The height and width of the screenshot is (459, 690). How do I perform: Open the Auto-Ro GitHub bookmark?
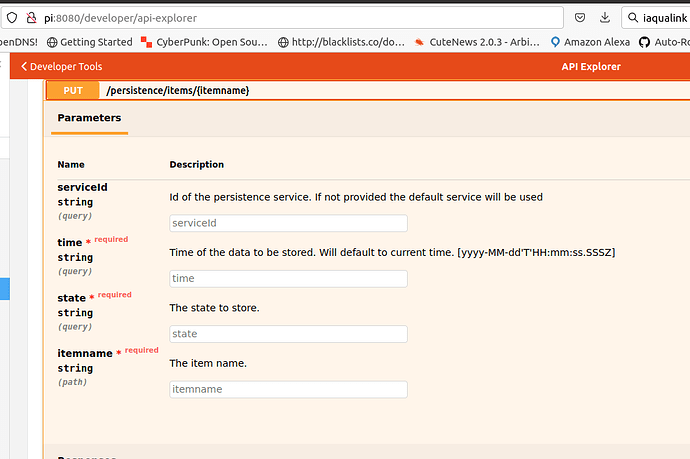664,42
